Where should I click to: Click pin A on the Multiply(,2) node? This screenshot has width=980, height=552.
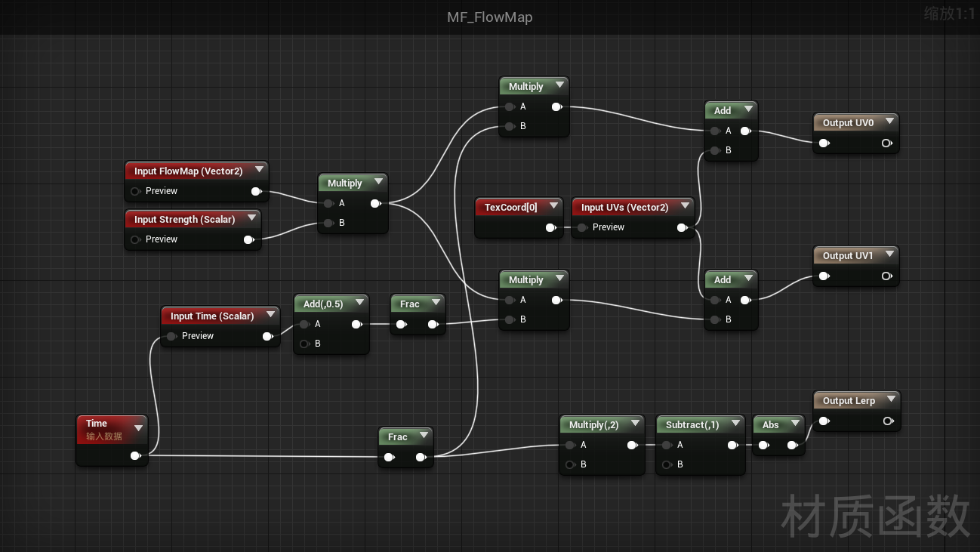pos(570,445)
